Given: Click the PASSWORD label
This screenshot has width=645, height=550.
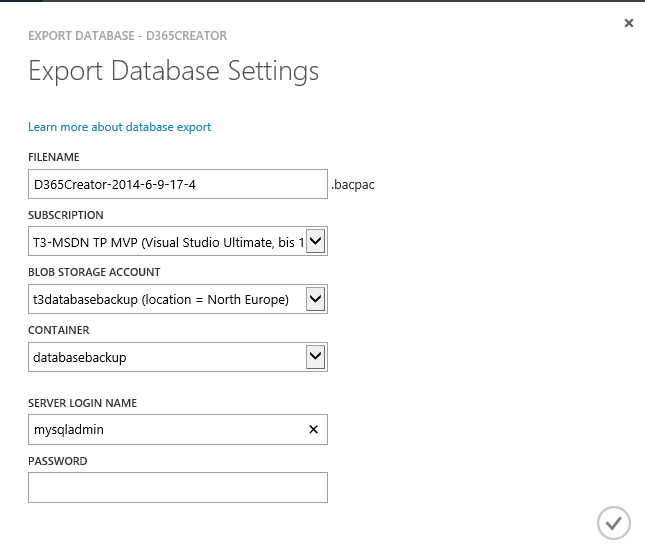Looking at the screenshot, I should pyautogui.click(x=58, y=461).
